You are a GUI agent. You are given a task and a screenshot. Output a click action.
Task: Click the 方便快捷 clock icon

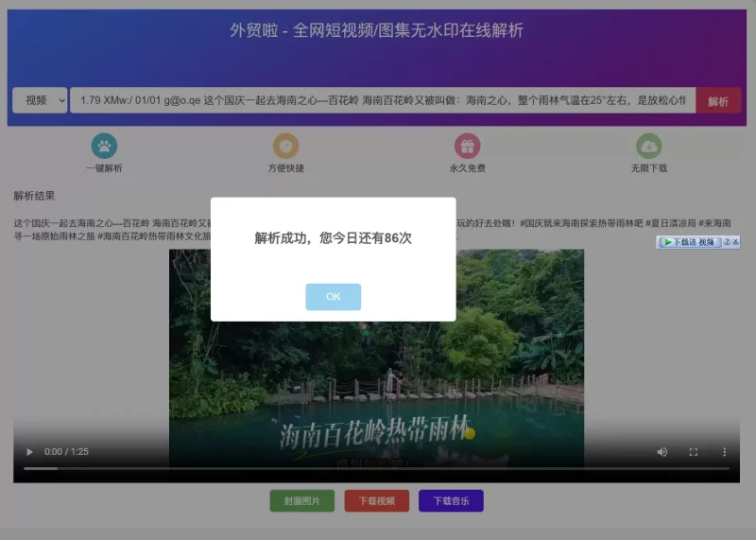tap(286, 146)
